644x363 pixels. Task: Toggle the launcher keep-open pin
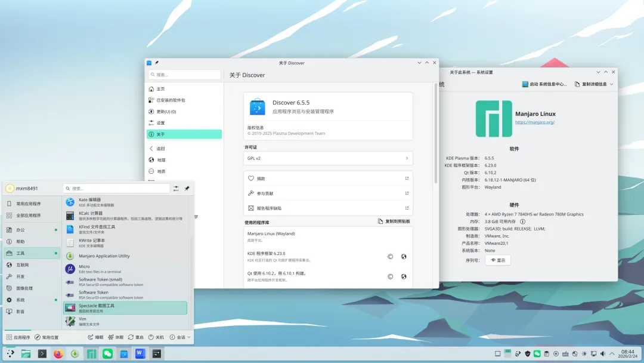click(187, 188)
